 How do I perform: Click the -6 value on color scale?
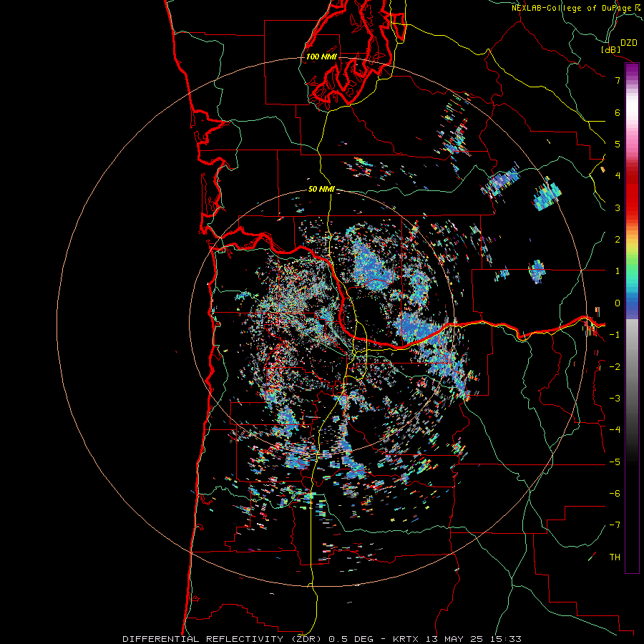tap(615, 494)
